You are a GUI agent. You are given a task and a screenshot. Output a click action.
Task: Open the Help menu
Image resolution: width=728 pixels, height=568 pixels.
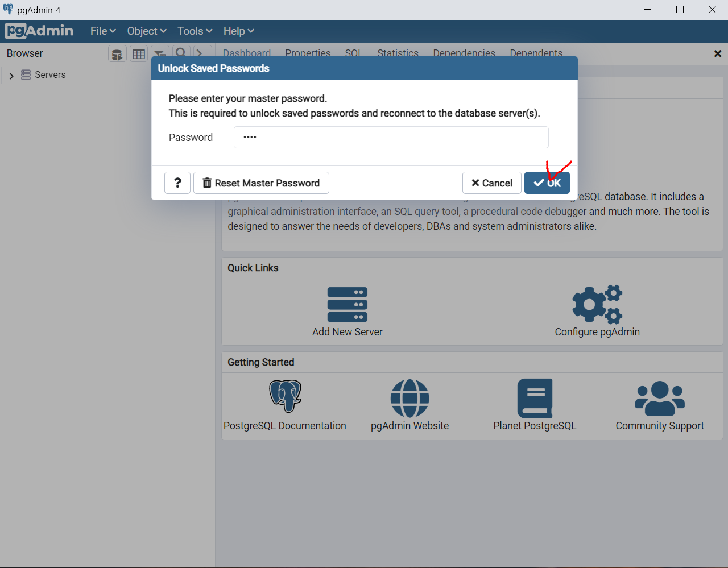pos(238,31)
